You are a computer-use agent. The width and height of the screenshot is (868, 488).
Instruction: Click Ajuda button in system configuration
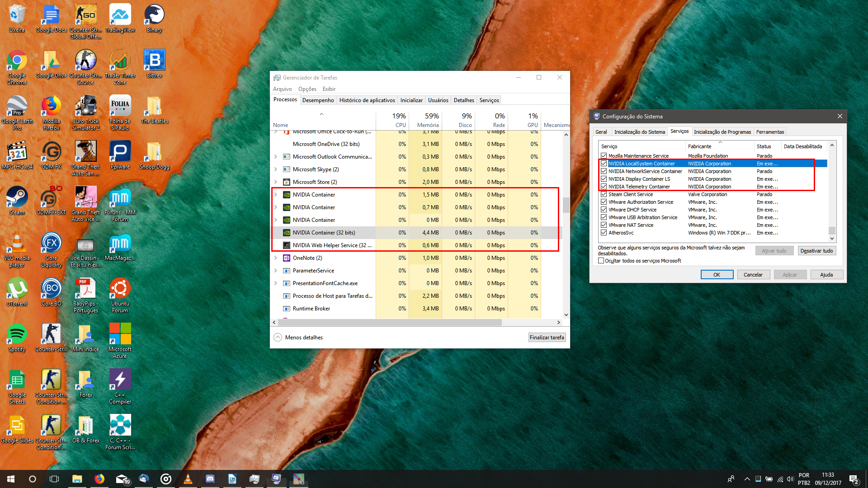click(826, 275)
